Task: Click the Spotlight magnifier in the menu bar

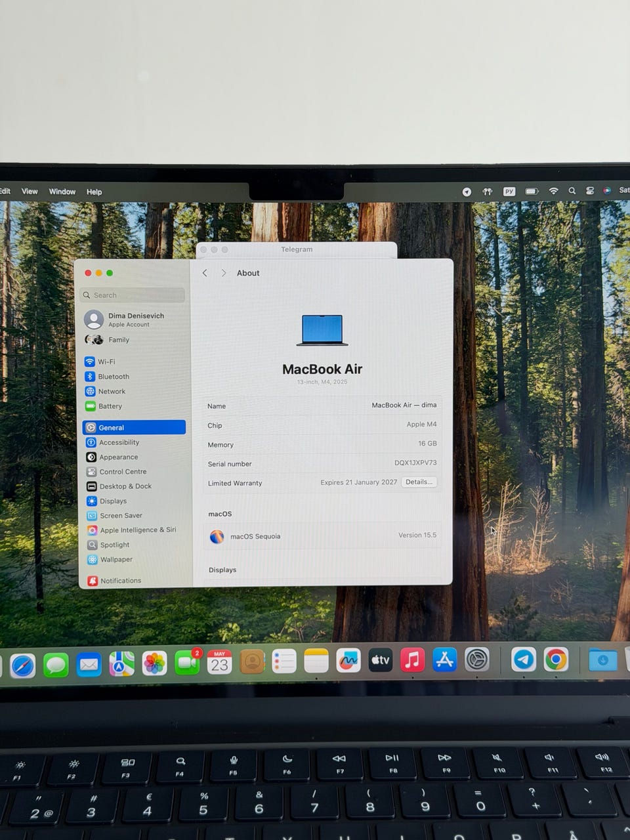Action: tap(572, 191)
